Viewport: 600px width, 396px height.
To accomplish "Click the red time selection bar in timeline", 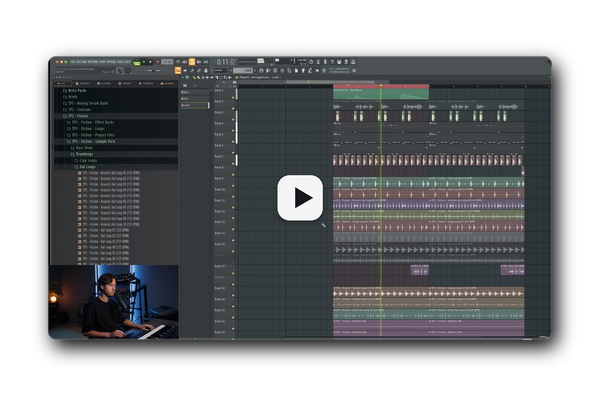I will click(381, 86).
